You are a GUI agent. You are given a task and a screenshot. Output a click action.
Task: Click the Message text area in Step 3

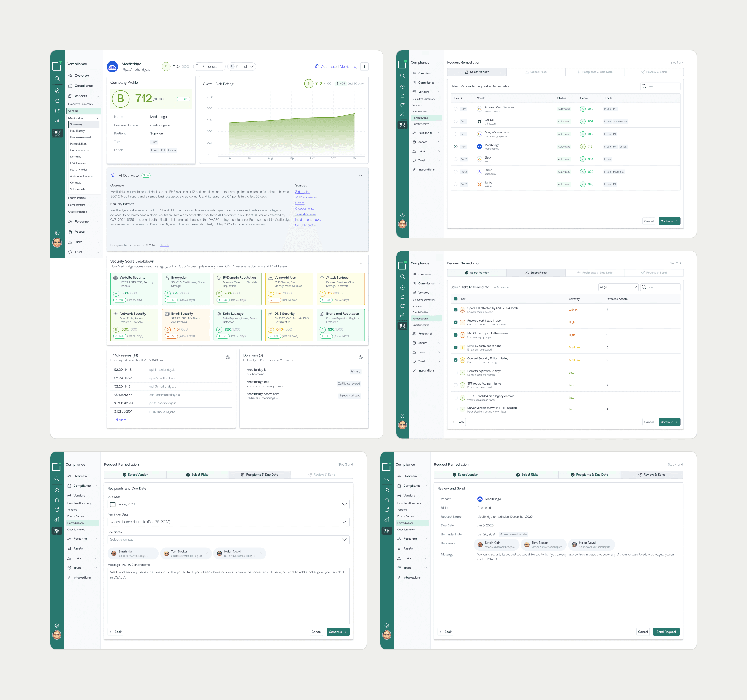229,596
